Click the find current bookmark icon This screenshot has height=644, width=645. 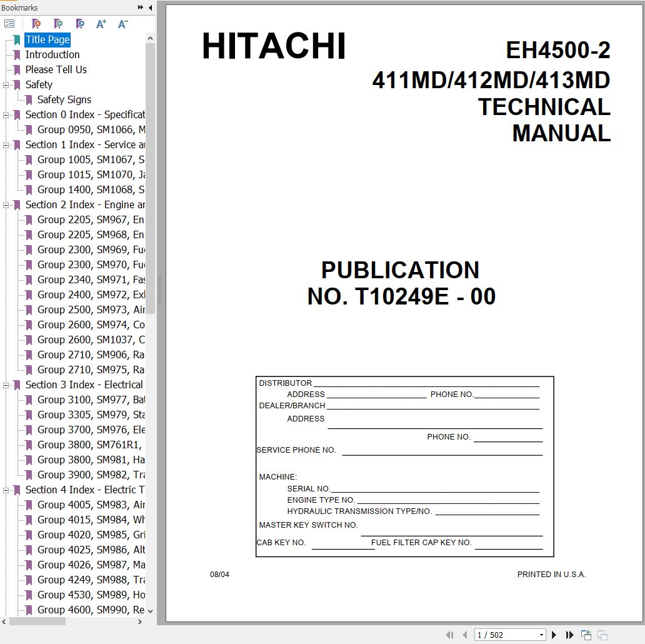(80, 24)
